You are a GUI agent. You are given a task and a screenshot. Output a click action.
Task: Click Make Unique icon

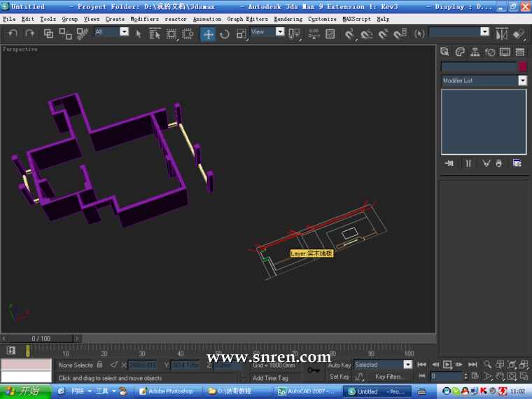486,164
